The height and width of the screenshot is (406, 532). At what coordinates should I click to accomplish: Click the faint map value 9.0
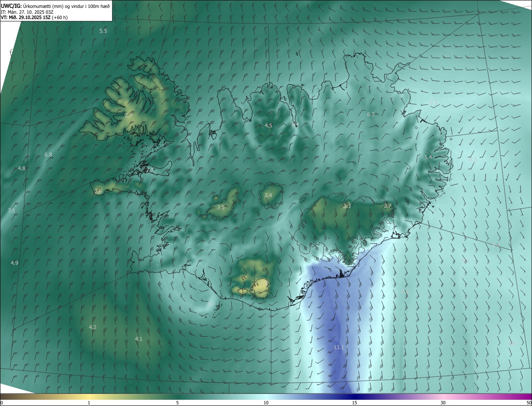512,344
